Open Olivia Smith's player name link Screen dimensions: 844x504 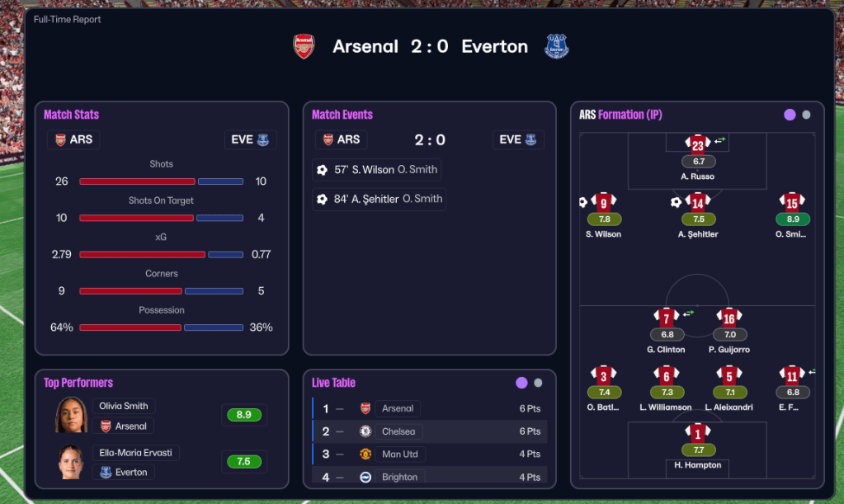pos(124,406)
